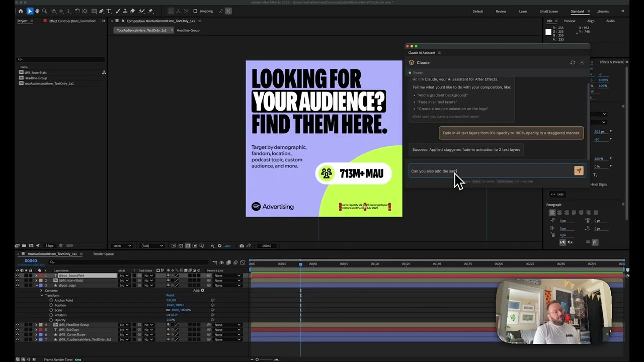Open the (Full) resolution dropdown
This screenshot has height=362, width=644.
(152, 246)
